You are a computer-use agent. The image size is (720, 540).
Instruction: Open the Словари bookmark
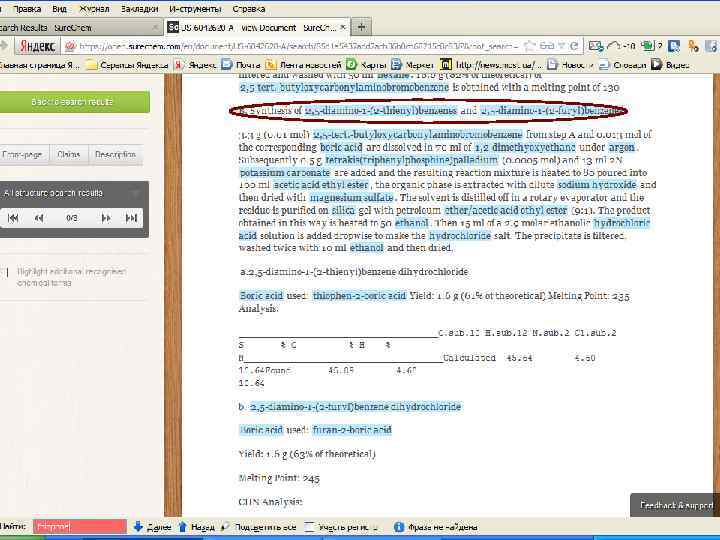coord(623,65)
